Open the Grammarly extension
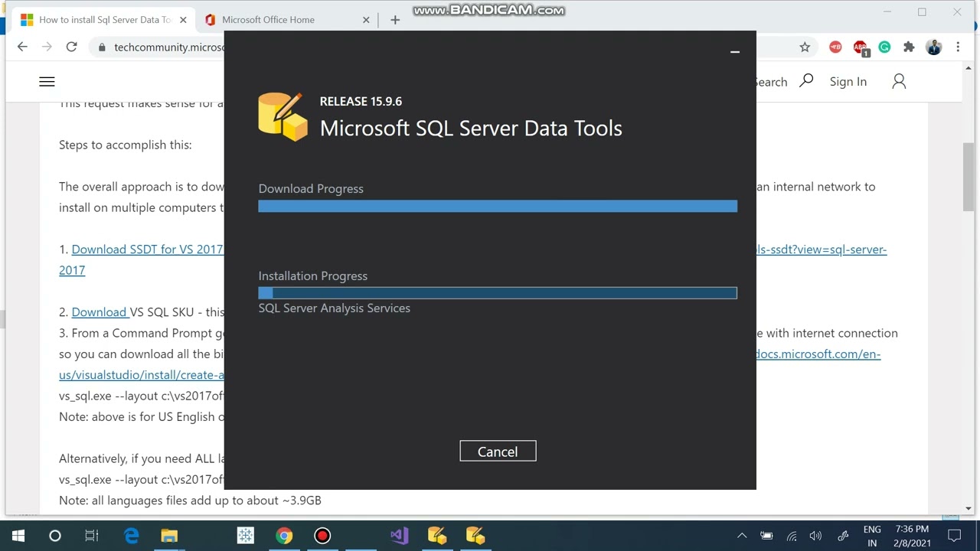The image size is (980, 551). tap(884, 47)
